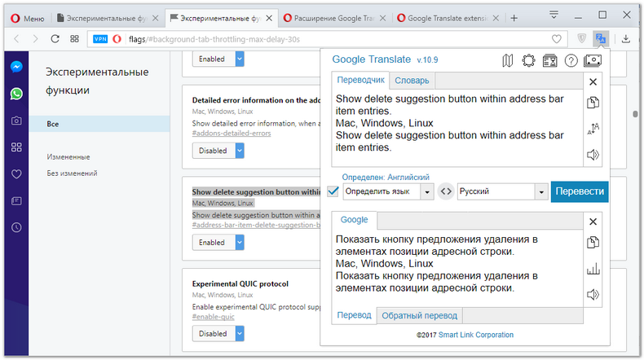Copy the source text
Viewport: 644px width, 360px height.
pos(593,103)
